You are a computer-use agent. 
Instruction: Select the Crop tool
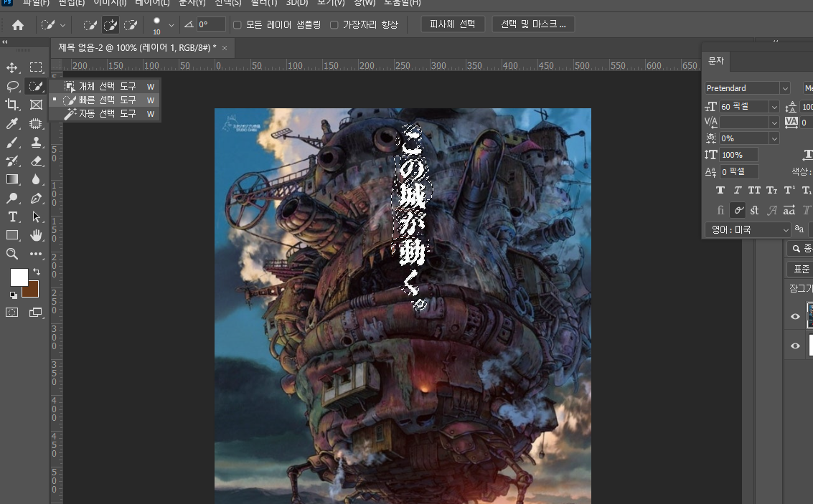12,105
